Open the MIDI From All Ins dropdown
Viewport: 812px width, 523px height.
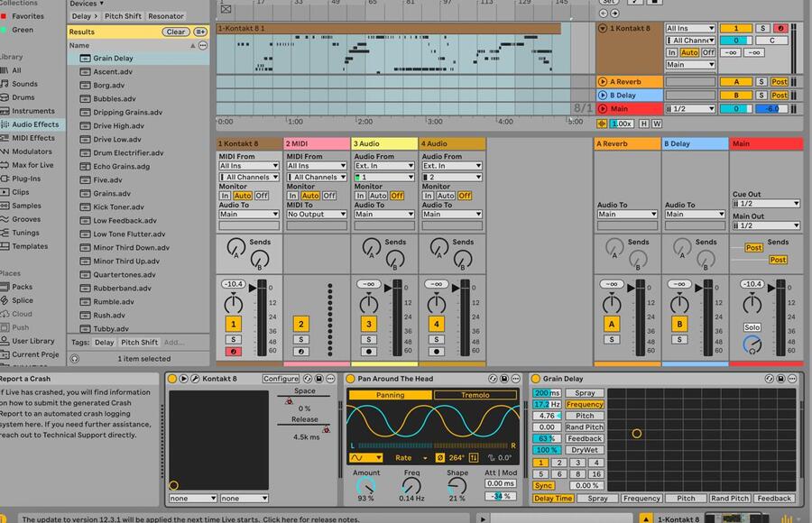pos(248,166)
